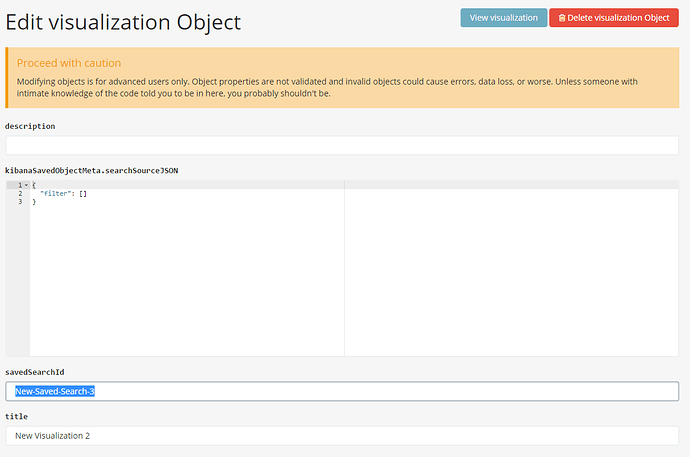Click the savedSearchId input field
This screenshot has height=457, width=690.
coord(342,391)
